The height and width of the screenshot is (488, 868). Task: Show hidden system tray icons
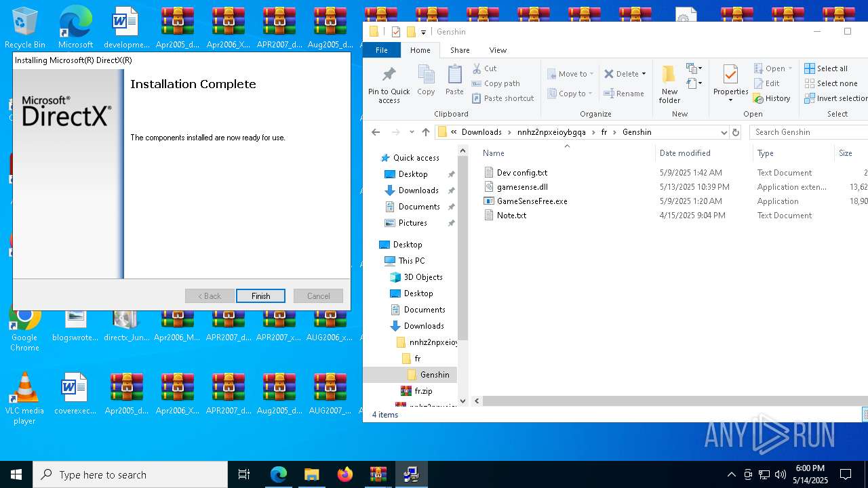pos(731,474)
